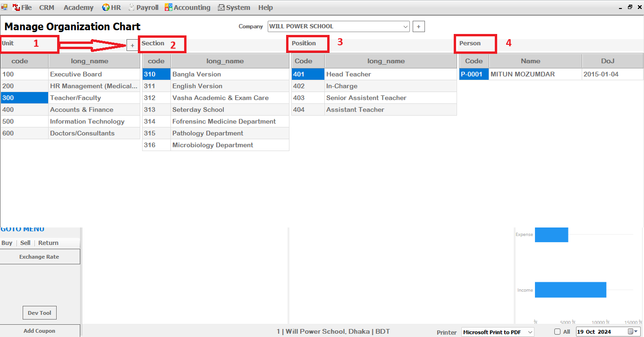Image resolution: width=644 pixels, height=337 pixels.
Task: Open the Accounting menu
Action: click(x=187, y=8)
